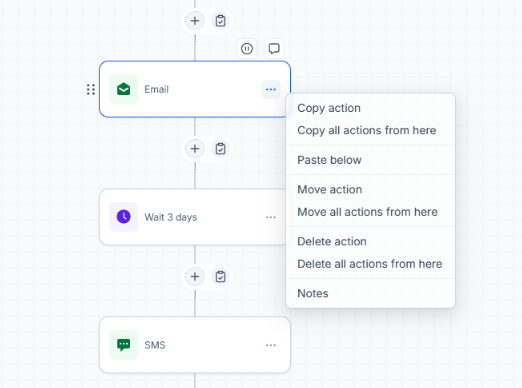Select the SMS action card label
The image size is (522, 388).
pos(155,345)
